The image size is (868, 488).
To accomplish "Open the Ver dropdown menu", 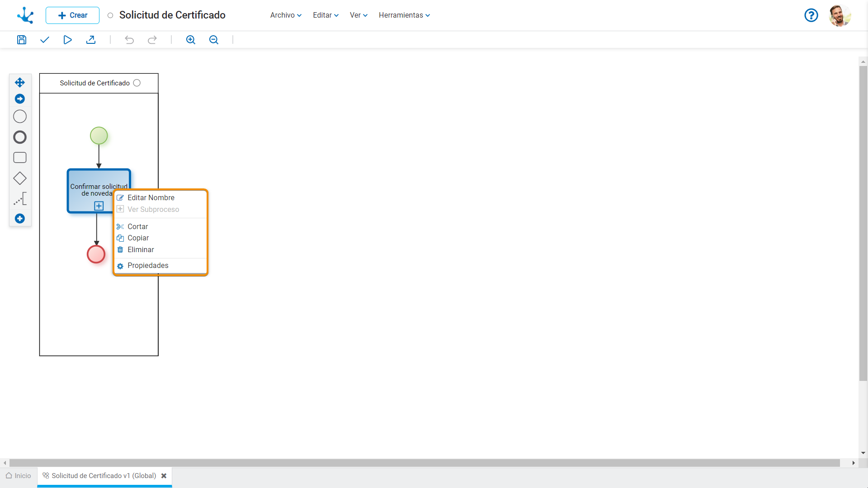I will (359, 15).
